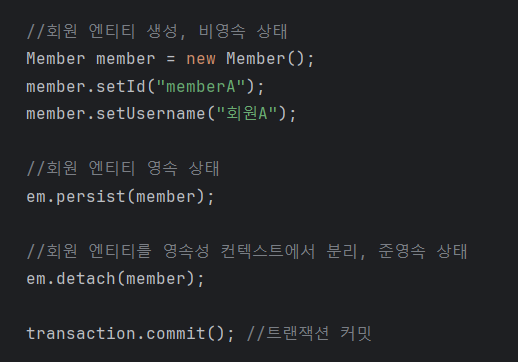Click the equals sign in Member assignment
The image size is (518, 362).
(171, 59)
